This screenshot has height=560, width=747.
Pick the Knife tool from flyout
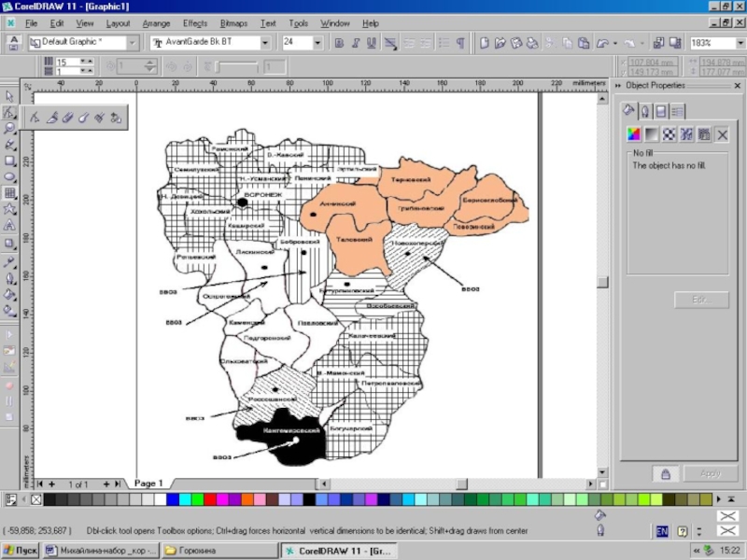[x=52, y=118]
